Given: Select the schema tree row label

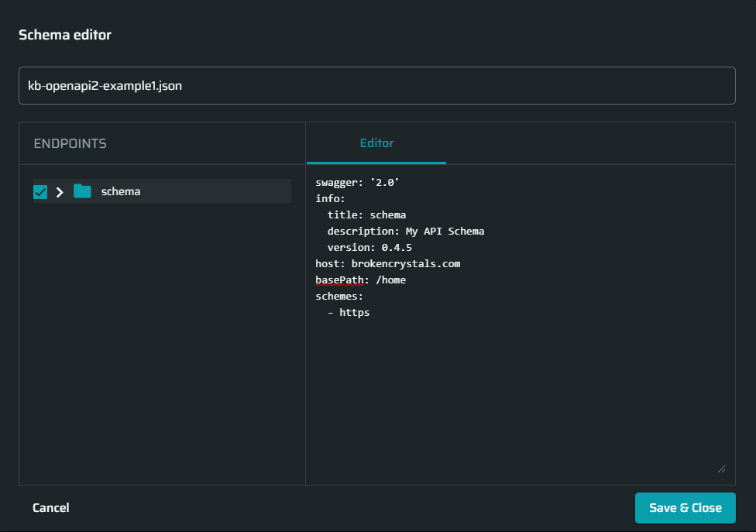Looking at the screenshot, I should tap(121, 191).
